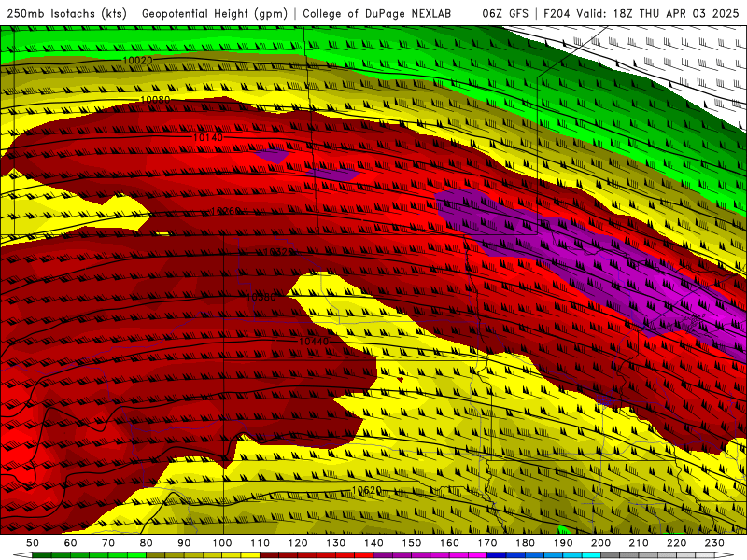Click the 90 value on the color scale
Viewport: 747px width, 560px height.
coord(184,543)
